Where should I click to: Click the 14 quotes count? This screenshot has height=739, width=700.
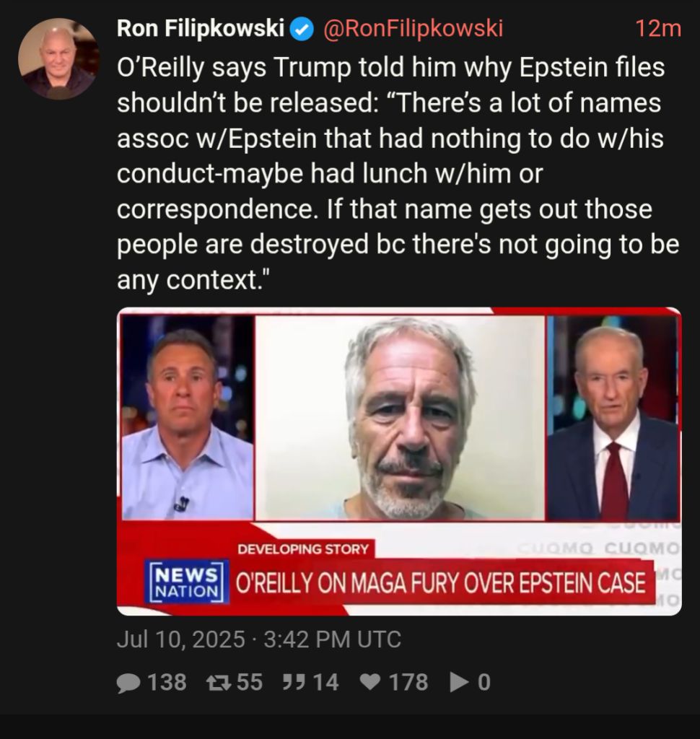click(325, 683)
